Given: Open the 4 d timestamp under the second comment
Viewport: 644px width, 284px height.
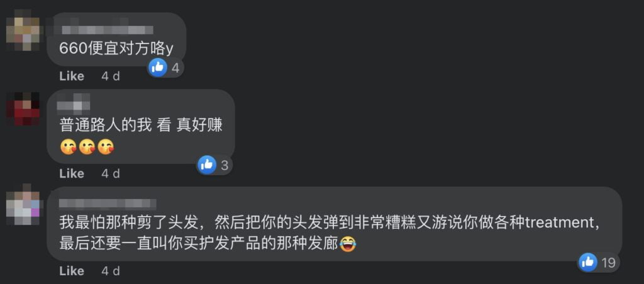Looking at the screenshot, I should point(111,173).
